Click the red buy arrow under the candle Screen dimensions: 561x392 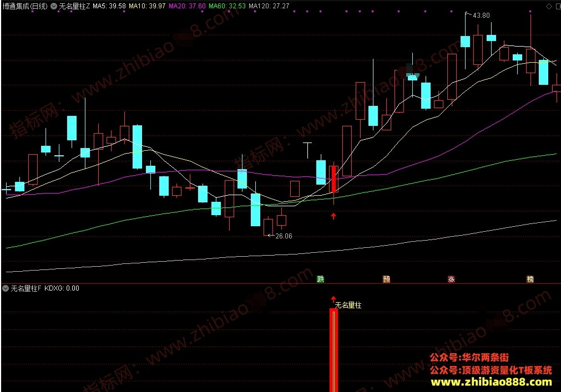[333, 216]
